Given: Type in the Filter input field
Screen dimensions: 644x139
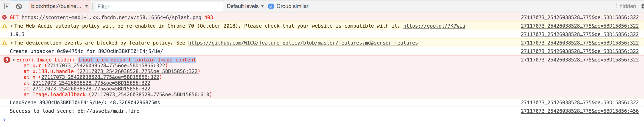Looking at the screenshot, I should pyautogui.click(x=159, y=6).
